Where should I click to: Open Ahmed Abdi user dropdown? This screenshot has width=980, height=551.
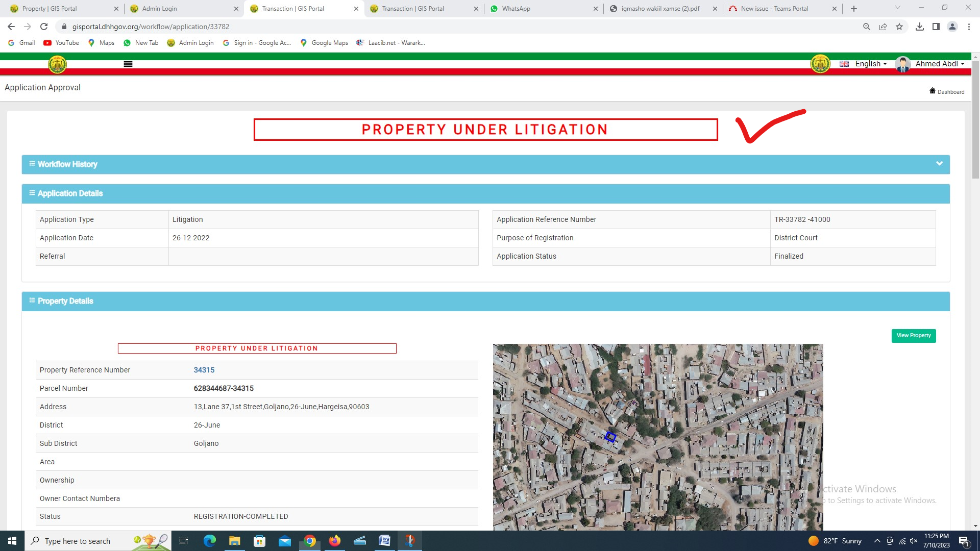940,64
